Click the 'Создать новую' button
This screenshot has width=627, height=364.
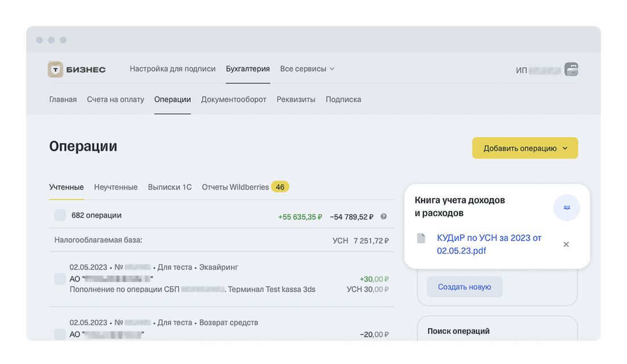(464, 287)
